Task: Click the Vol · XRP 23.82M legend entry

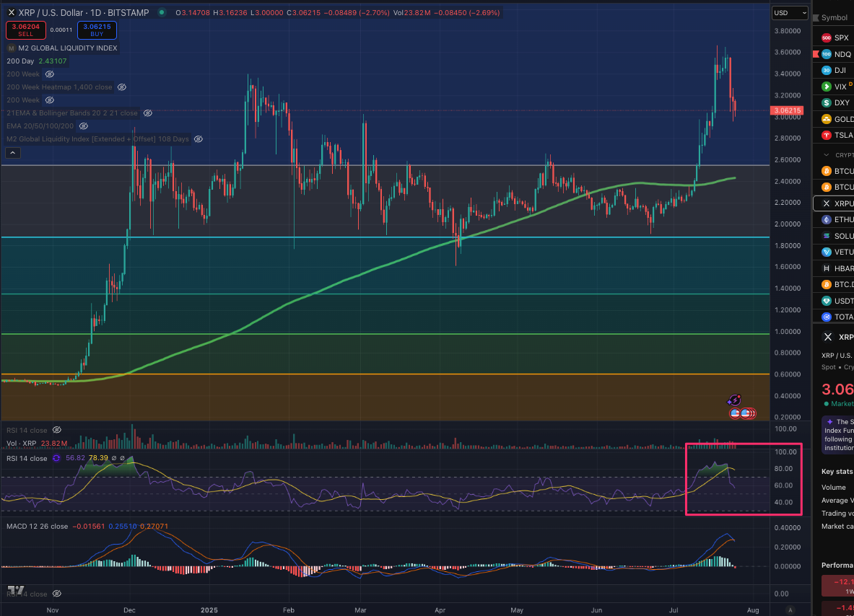Action: click(37, 444)
